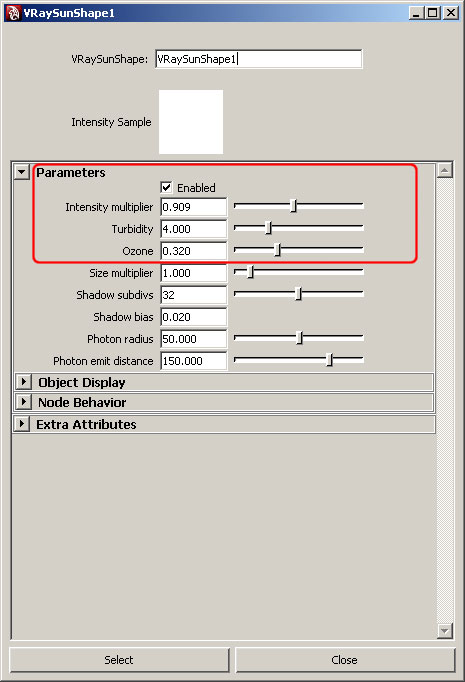The width and height of the screenshot is (465, 682).
Task: Click the Ozone label
Action: point(137,251)
